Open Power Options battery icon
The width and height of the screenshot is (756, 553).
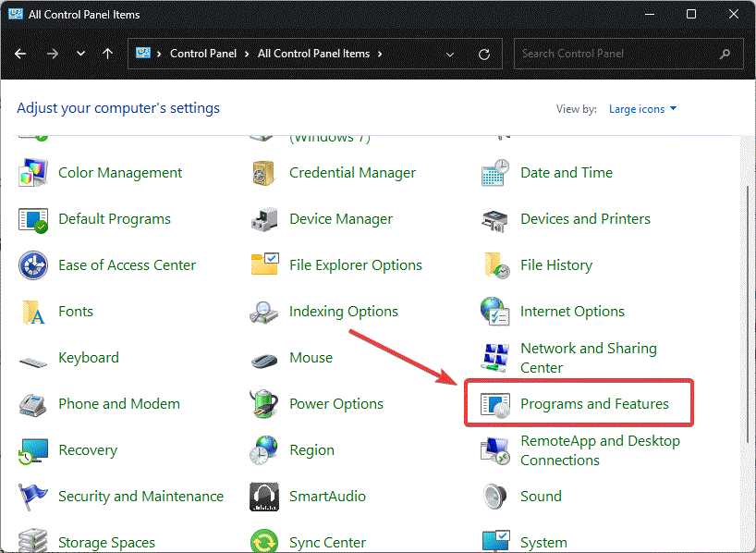click(263, 403)
